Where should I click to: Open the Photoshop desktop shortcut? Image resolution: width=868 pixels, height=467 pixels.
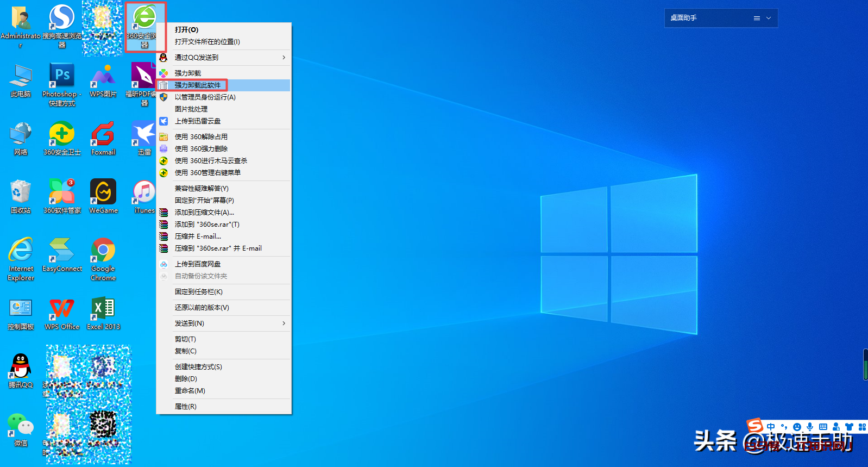click(x=62, y=77)
